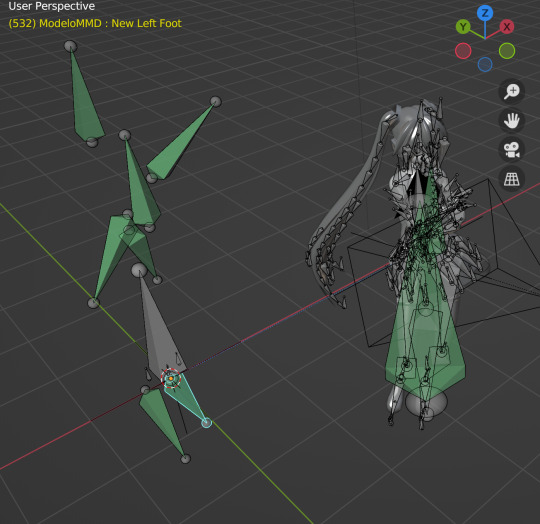
Task: Switch perspective/orthographic with the grid icon
Action: tap(512, 179)
